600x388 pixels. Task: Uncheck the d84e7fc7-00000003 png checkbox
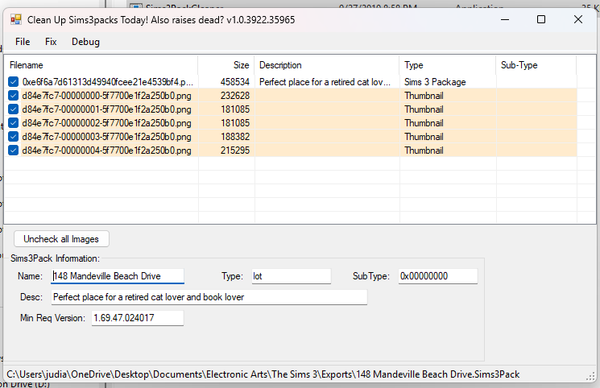13,137
